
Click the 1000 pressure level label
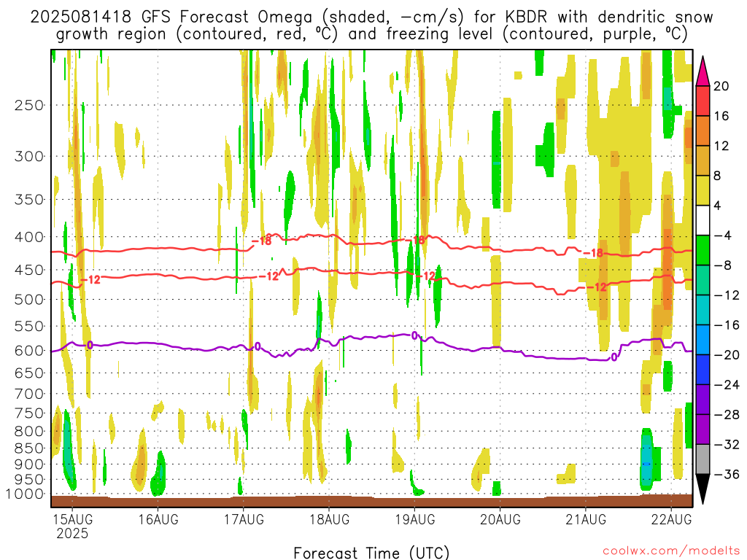tap(26, 494)
